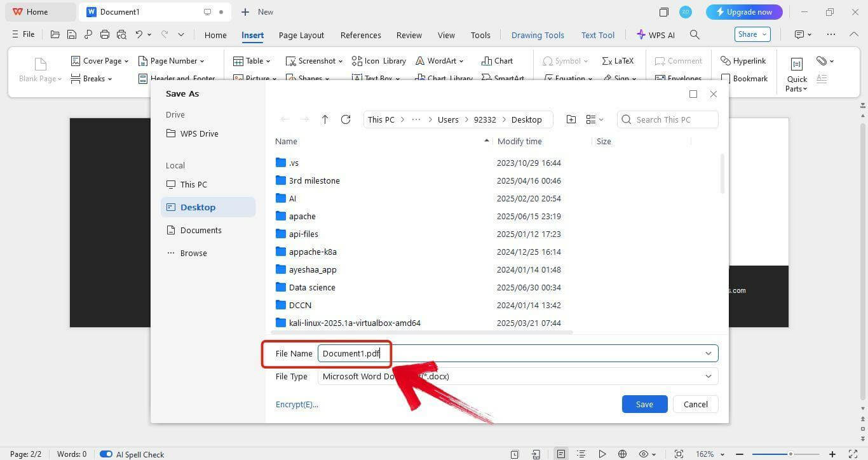Open view mode dropdown in dialog toolbar
Image resolution: width=868 pixels, height=460 pixels.
pyautogui.click(x=595, y=119)
